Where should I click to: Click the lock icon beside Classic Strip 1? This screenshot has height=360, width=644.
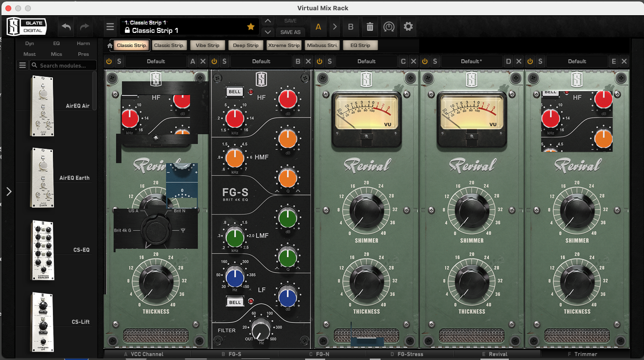[x=127, y=30]
